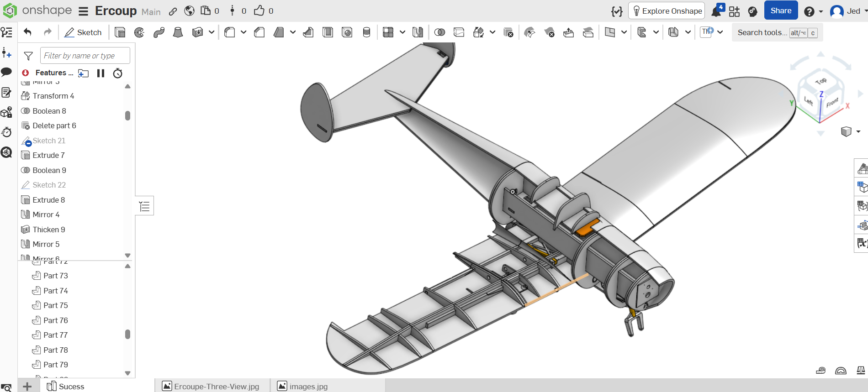
Task: Open the Transform tool dropdown arrow
Action: pos(492,32)
